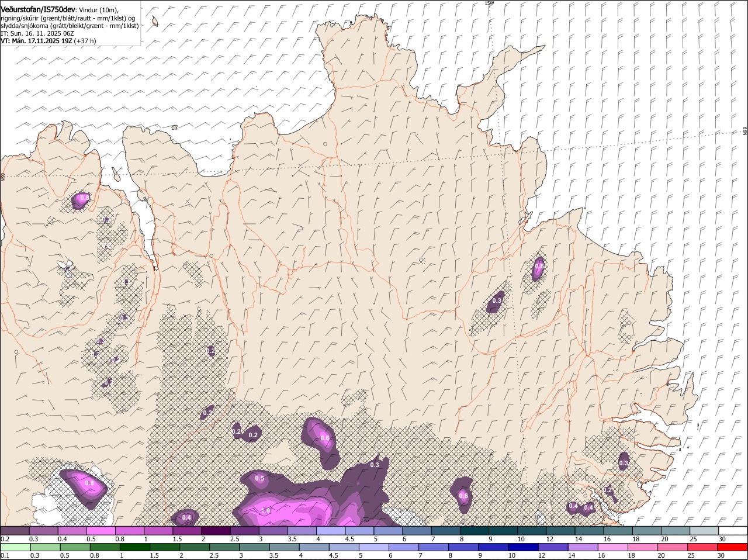The height and width of the screenshot is (560, 748).
Task: Click the lower legend swatch starting at 2.5
Action: coord(225,547)
